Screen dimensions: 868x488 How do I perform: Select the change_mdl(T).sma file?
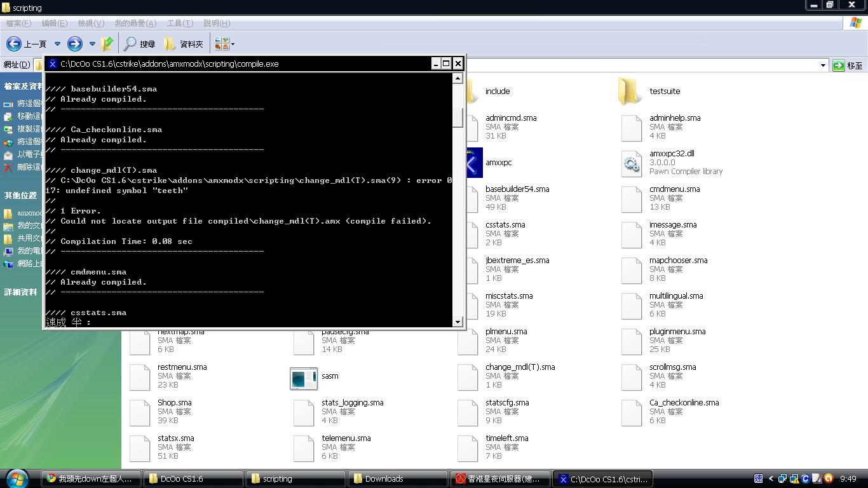[x=520, y=367]
